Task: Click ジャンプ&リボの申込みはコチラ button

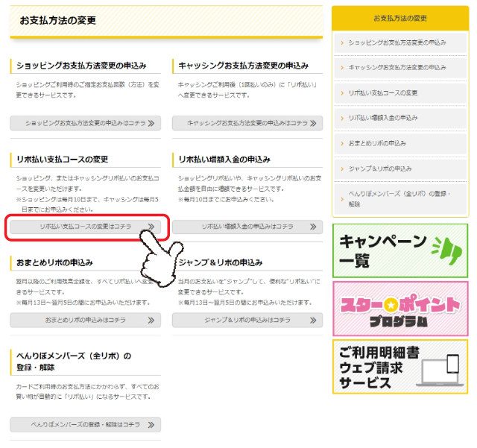Action: [x=247, y=321]
